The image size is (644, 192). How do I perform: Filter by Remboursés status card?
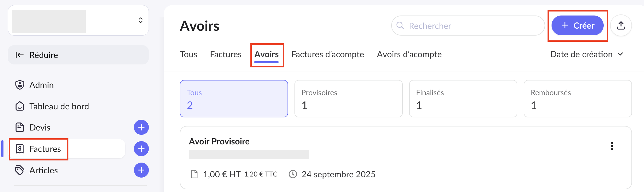click(577, 99)
